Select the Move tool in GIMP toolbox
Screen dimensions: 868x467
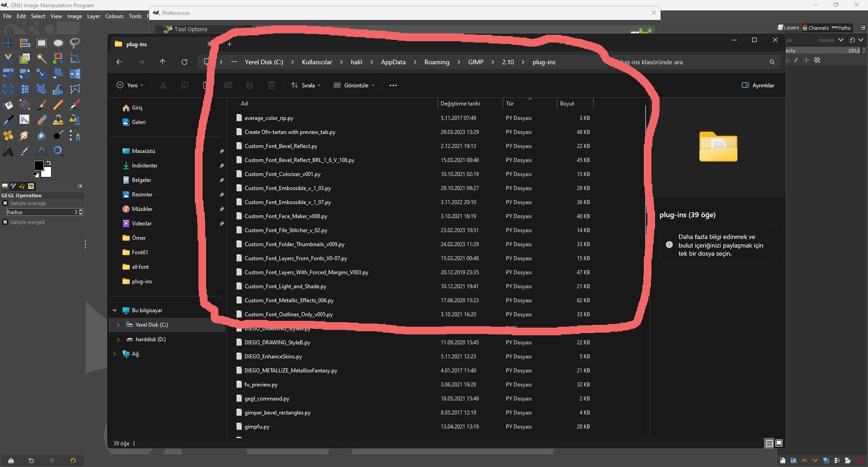tap(8, 43)
